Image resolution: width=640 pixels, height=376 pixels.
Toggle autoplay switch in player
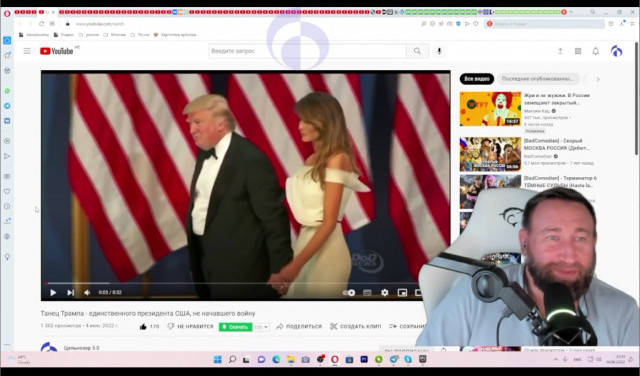click(349, 292)
